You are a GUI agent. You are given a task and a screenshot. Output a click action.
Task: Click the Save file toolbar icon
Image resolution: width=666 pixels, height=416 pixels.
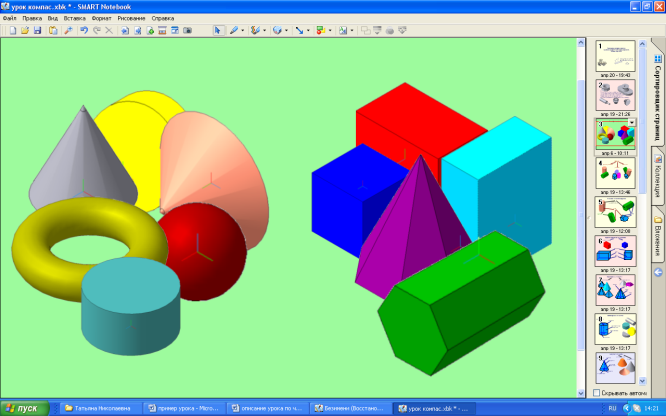click(37, 30)
